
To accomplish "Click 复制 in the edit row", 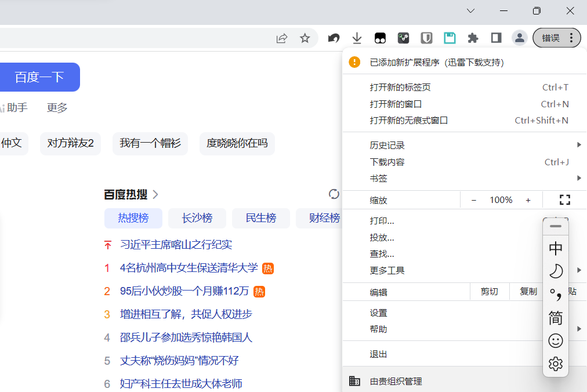I will [x=528, y=292].
